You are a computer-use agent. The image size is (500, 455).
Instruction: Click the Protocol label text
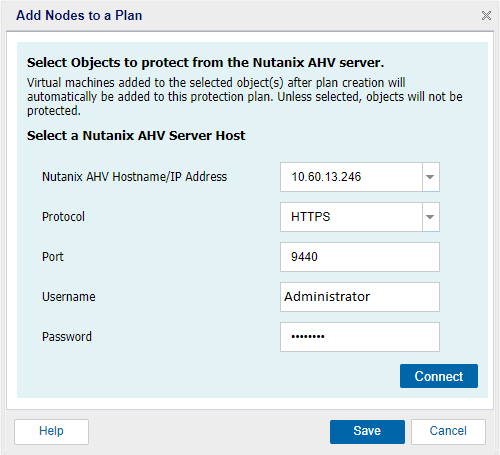click(63, 217)
